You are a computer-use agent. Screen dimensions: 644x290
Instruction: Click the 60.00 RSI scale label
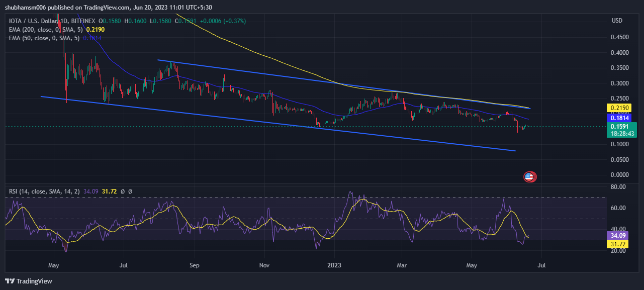coord(618,208)
